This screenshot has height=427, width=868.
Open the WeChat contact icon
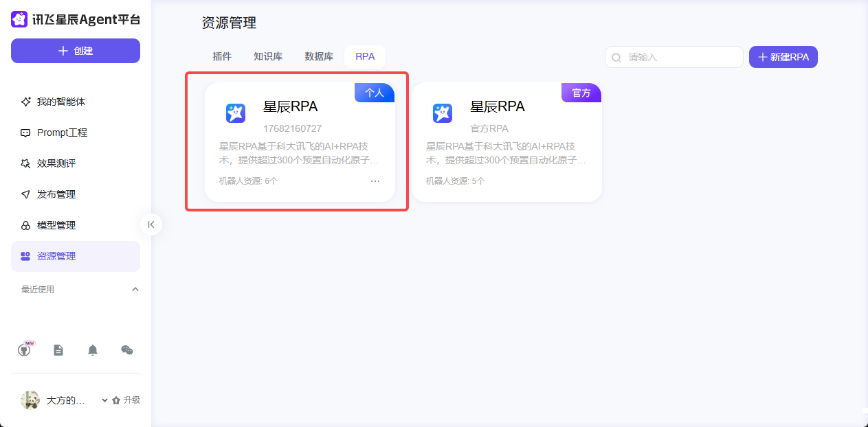(x=126, y=349)
